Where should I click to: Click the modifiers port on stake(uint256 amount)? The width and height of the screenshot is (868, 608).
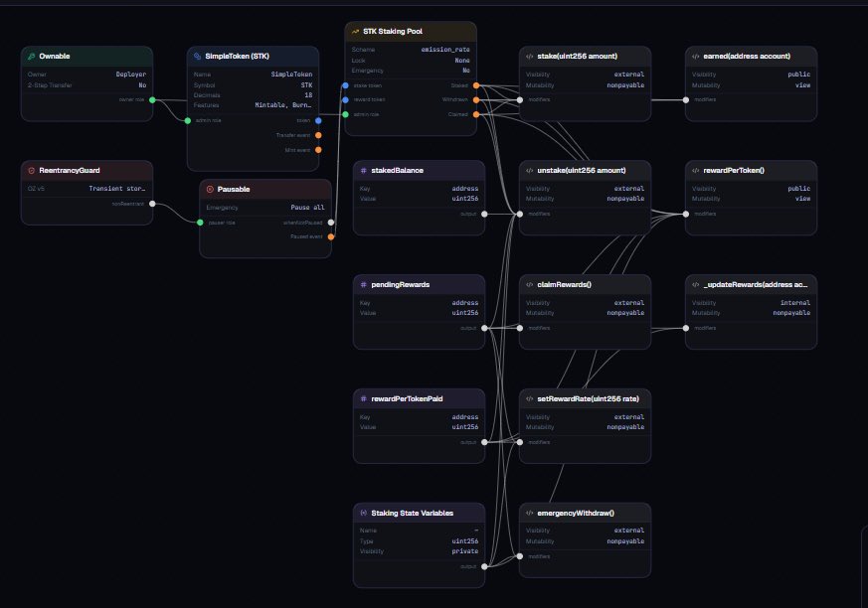pyautogui.click(x=520, y=100)
